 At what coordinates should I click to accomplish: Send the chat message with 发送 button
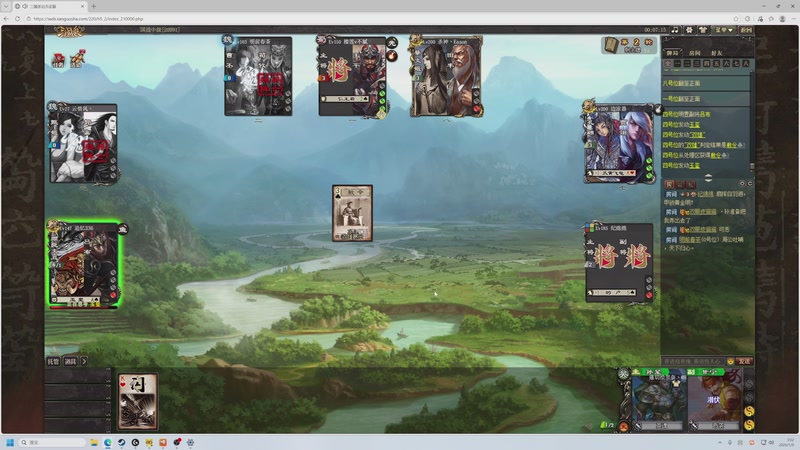tap(744, 361)
